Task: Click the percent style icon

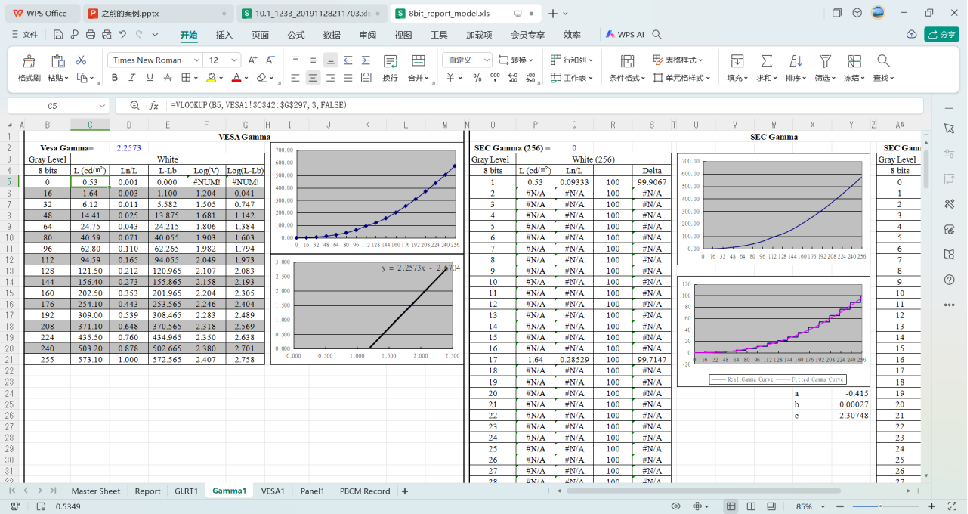Action: (x=477, y=78)
